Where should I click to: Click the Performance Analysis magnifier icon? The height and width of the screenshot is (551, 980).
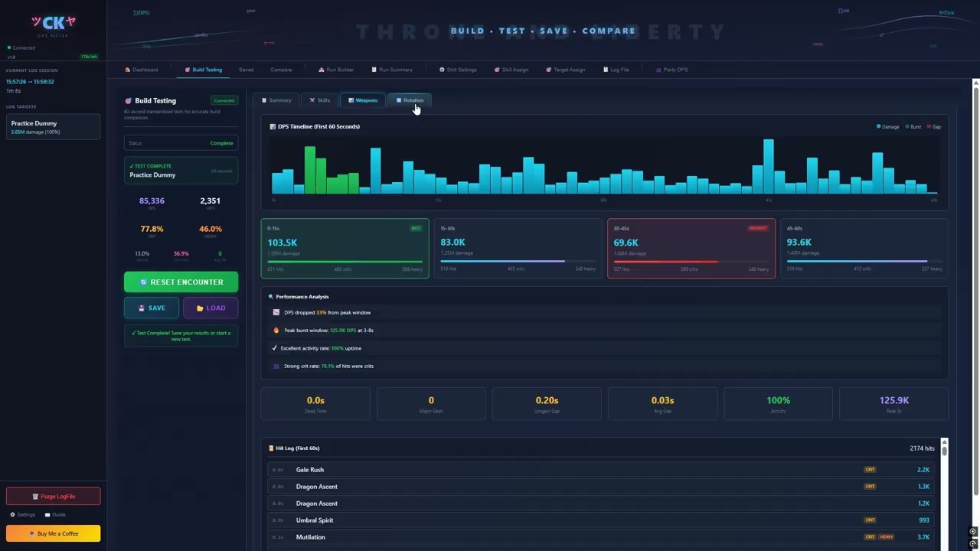pyautogui.click(x=271, y=297)
